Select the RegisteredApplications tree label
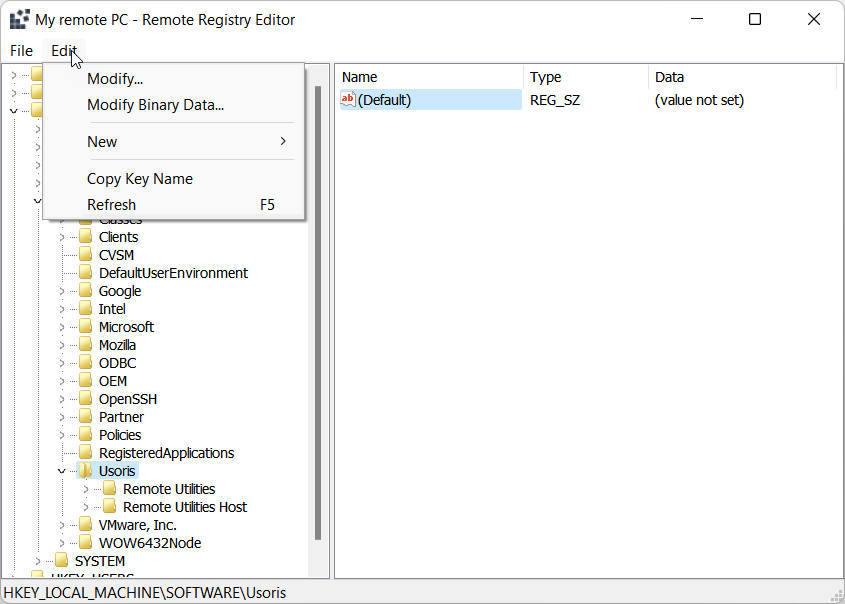Screen dimensions: 845x604 (x=167, y=453)
